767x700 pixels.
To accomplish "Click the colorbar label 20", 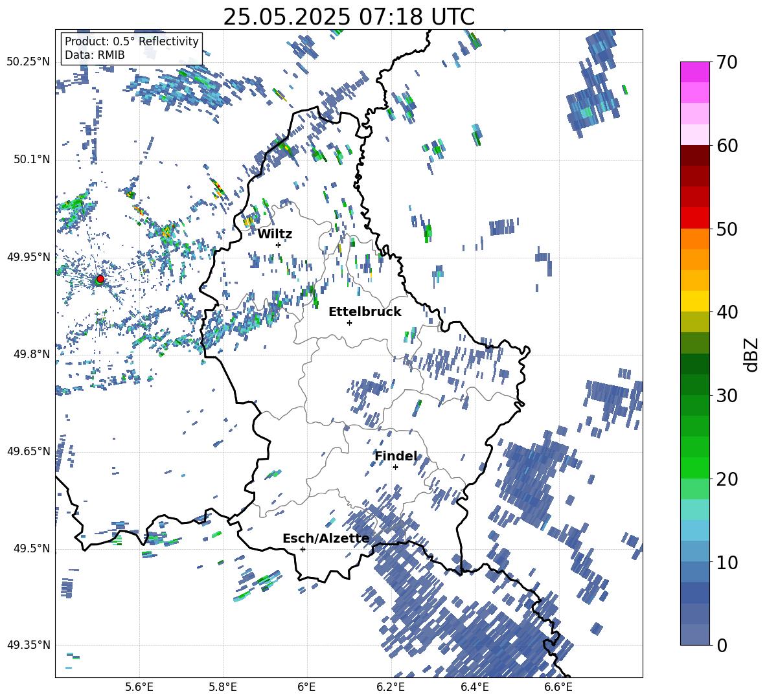I will coord(727,479).
